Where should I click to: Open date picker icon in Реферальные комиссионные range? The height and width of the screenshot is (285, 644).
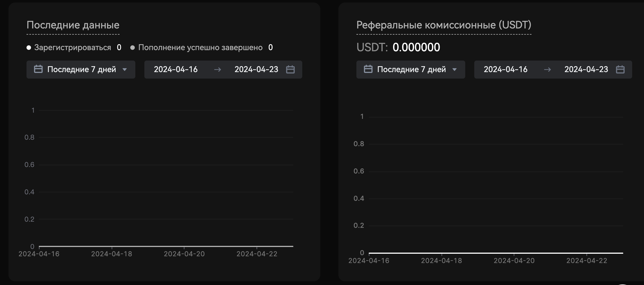pos(620,70)
